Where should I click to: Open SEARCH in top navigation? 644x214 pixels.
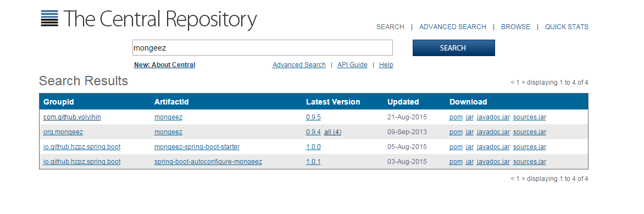(390, 27)
